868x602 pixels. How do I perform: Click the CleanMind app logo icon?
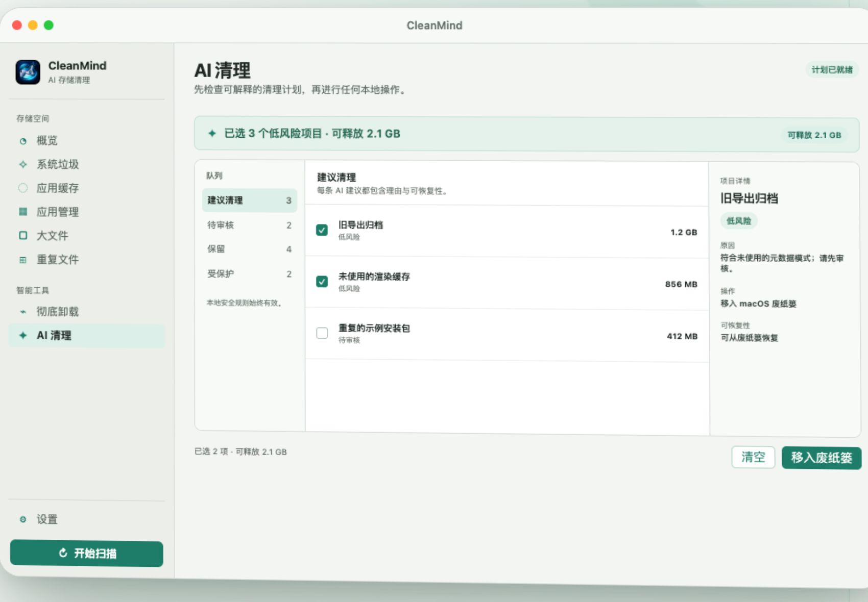(x=28, y=72)
